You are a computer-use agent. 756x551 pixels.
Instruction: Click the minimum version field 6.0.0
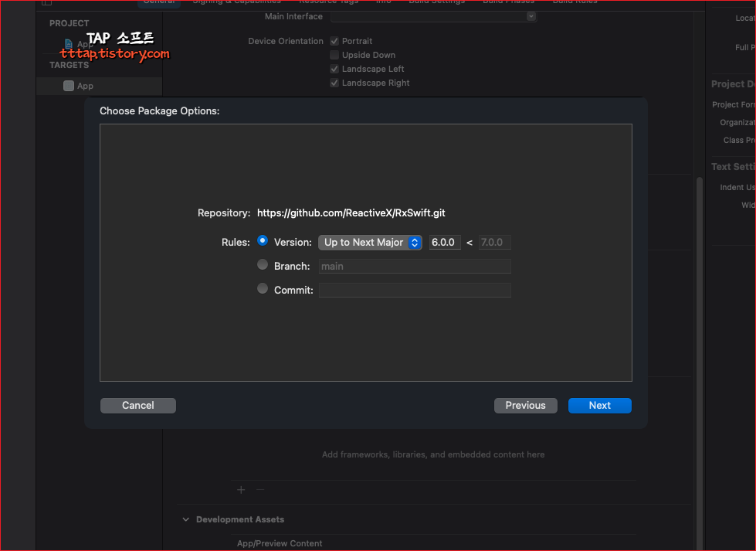pyautogui.click(x=445, y=242)
